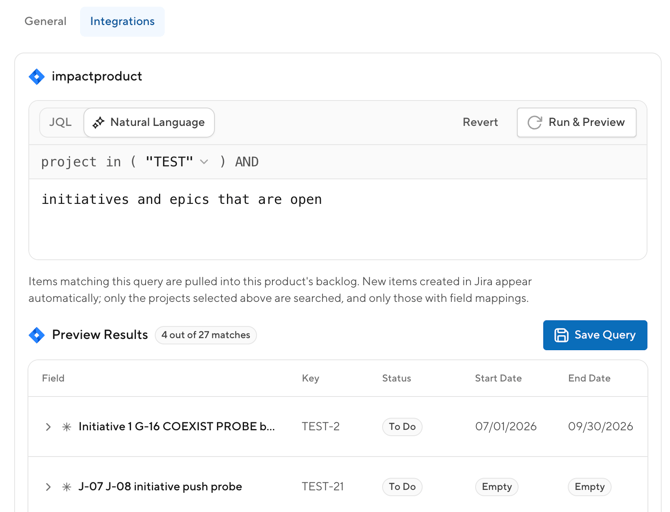The width and height of the screenshot is (670, 512).
Task: Expand the J-07 J-08 initiative push probe row
Action: pyautogui.click(x=48, y=487)
